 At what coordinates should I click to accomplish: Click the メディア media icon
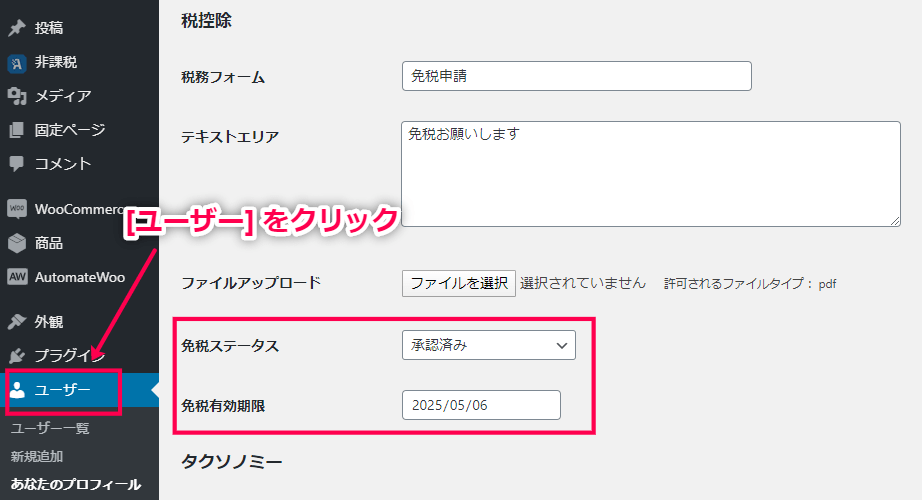click(17, 96)
